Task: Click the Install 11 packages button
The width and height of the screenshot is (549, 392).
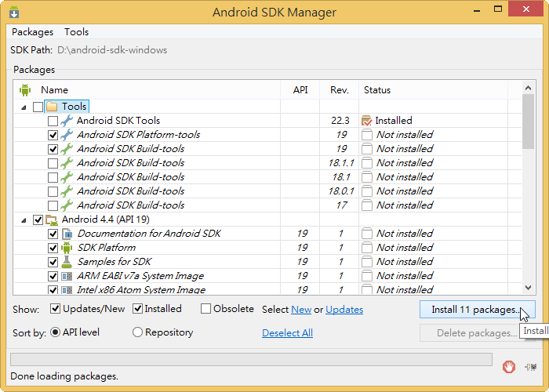Action: pos(477,310)
